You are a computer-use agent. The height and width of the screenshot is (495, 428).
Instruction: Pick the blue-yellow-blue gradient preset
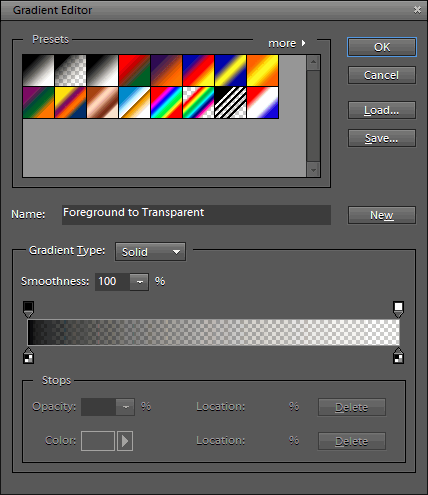click(230, 71)
